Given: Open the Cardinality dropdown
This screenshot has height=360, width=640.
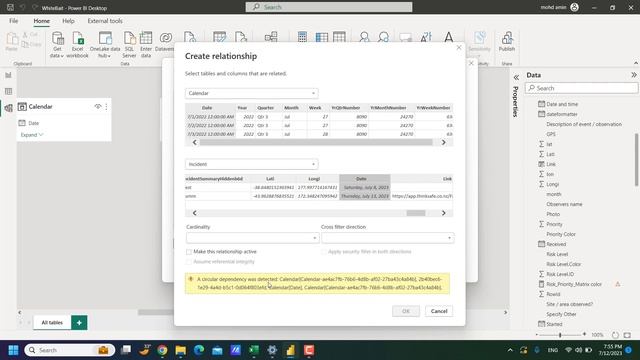Looking at the screenshot, I should [x=252, y=238].
